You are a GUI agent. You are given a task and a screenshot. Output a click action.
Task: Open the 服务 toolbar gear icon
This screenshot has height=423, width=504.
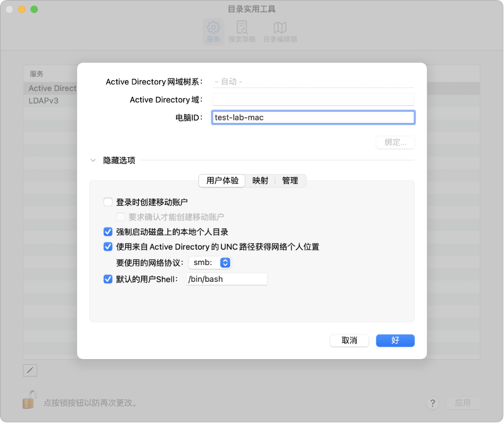click(213, 31)
